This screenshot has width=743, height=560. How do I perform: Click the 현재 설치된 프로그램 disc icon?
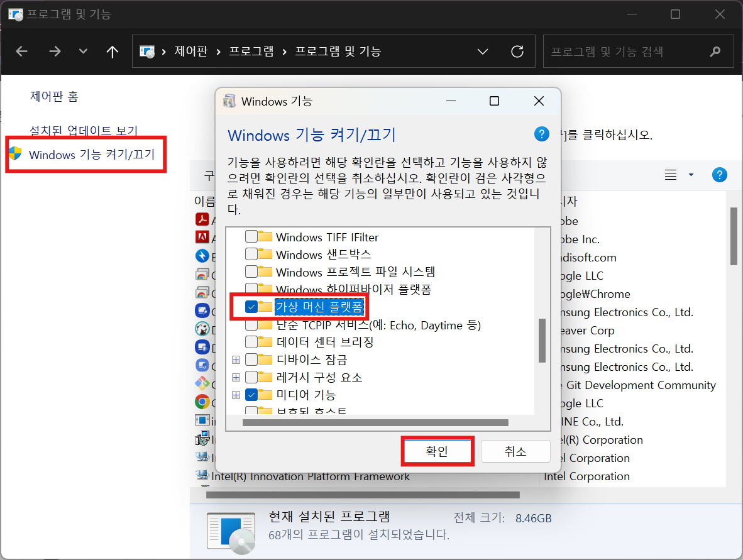click(231, 533)
